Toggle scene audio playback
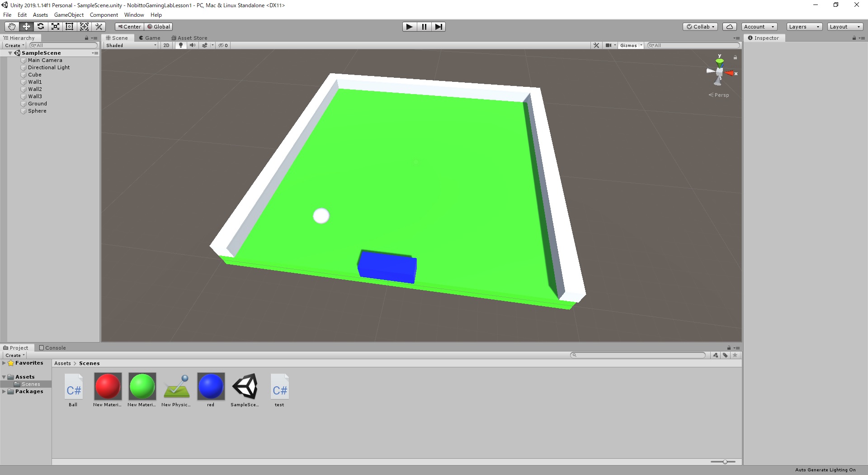Viewport: 868px width, 475px height. (193, 45)
